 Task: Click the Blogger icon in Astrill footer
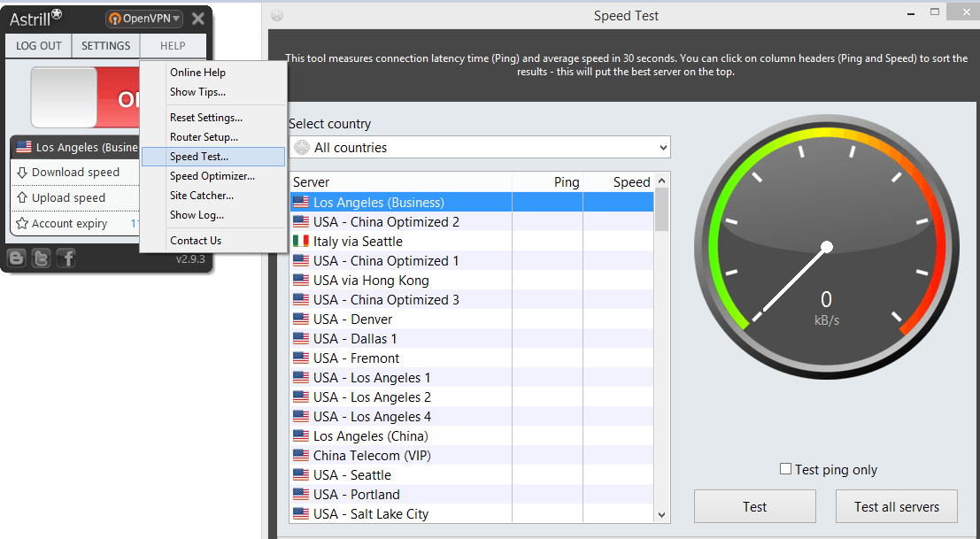(16, 258)
